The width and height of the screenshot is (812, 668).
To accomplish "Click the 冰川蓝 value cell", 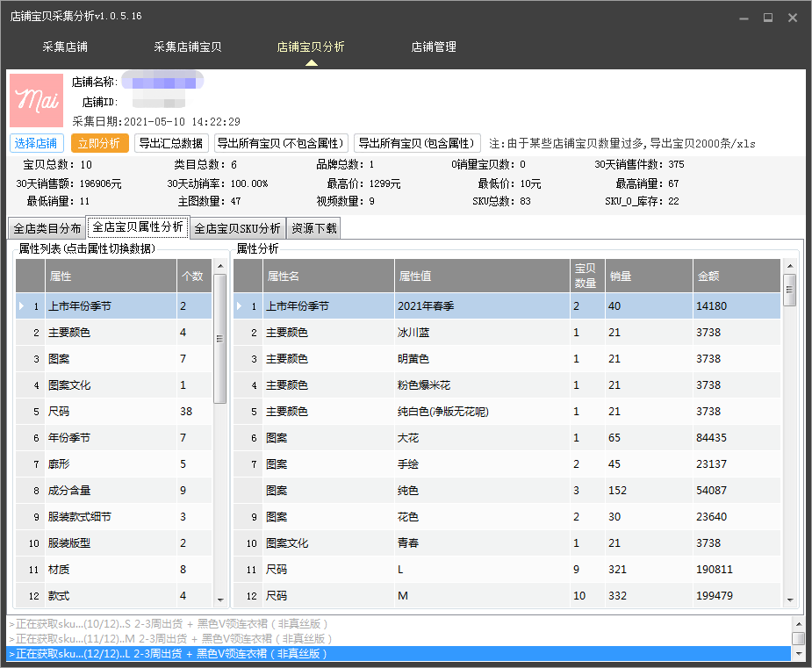I will (x=482, y=333).
